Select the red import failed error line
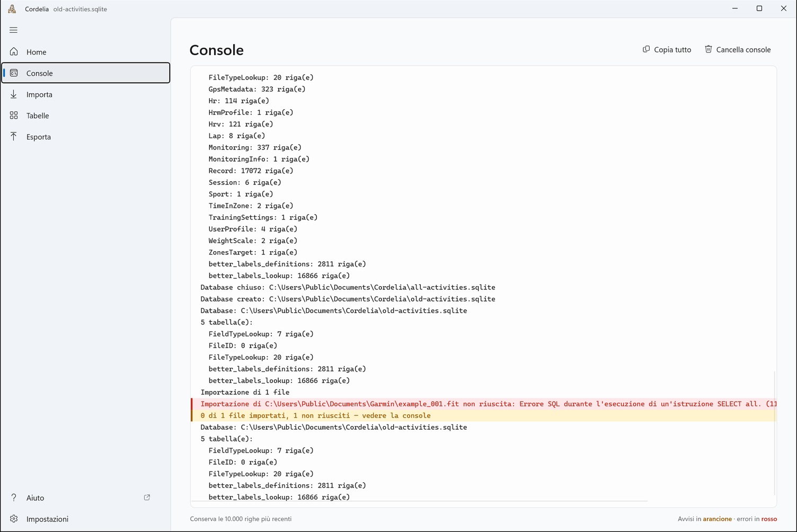 tap(484, 404)
